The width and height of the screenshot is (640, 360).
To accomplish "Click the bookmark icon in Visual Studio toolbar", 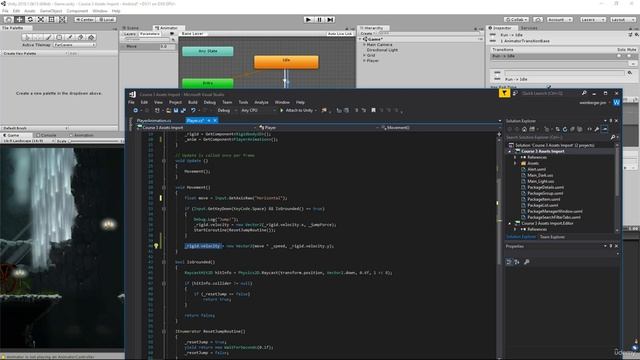I will click(x=373, y=110).
